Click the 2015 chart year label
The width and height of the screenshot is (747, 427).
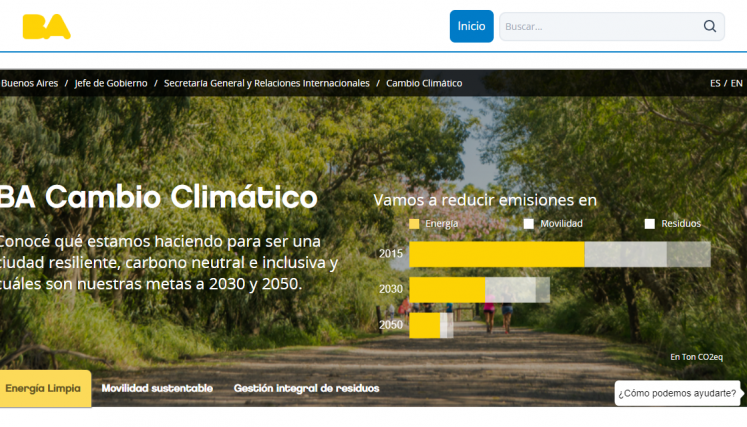[391, 254]
